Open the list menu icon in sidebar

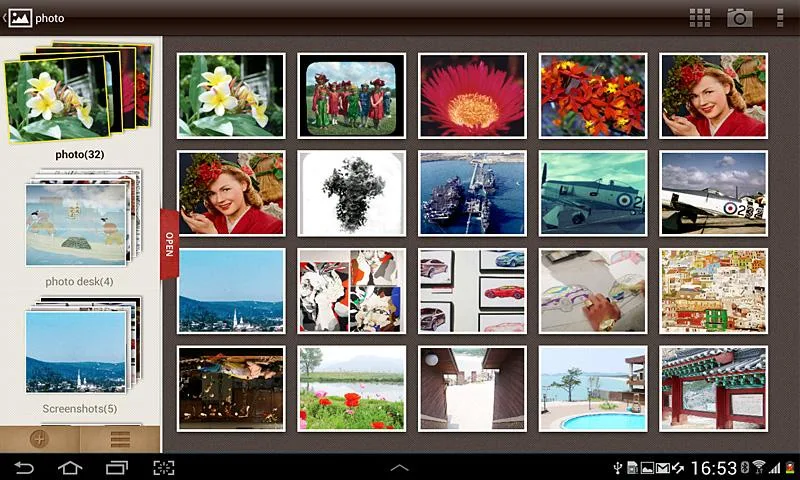pyautogui.click(x=120, y=440)
